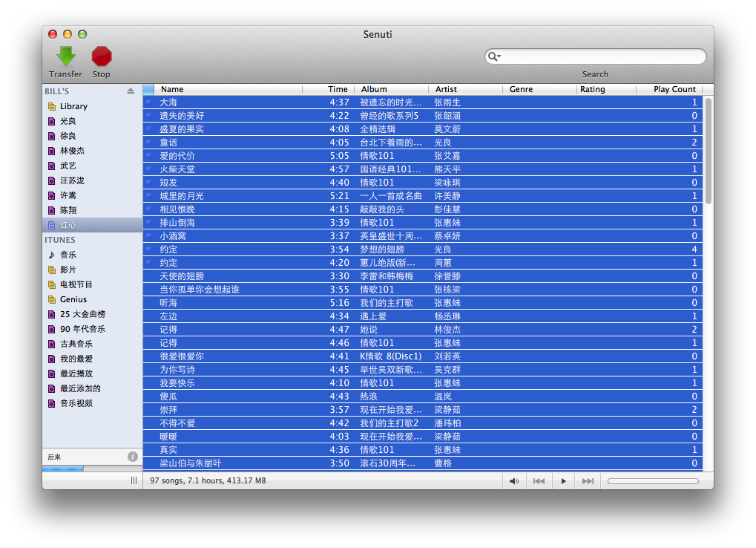756x548 pixels.
Task: Click the green Transfer arrow icon
Action: [x=65, y=56]
